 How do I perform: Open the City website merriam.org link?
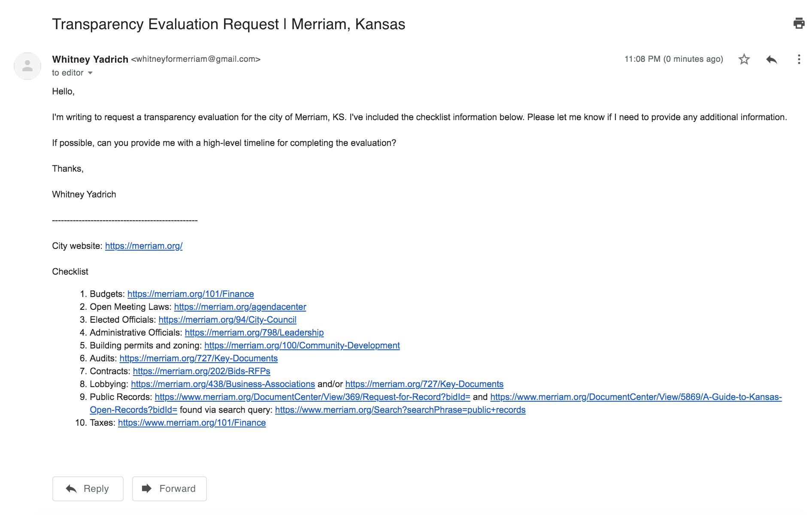pos(144,246)
